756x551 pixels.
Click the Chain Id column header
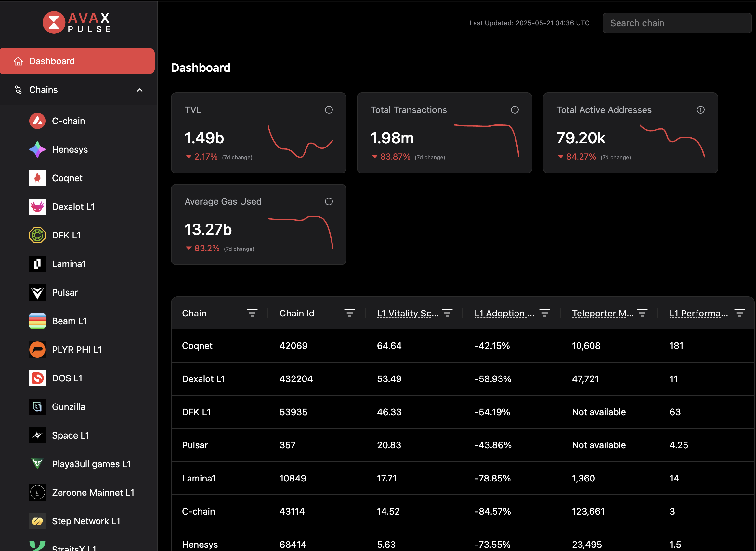(297, 313)
